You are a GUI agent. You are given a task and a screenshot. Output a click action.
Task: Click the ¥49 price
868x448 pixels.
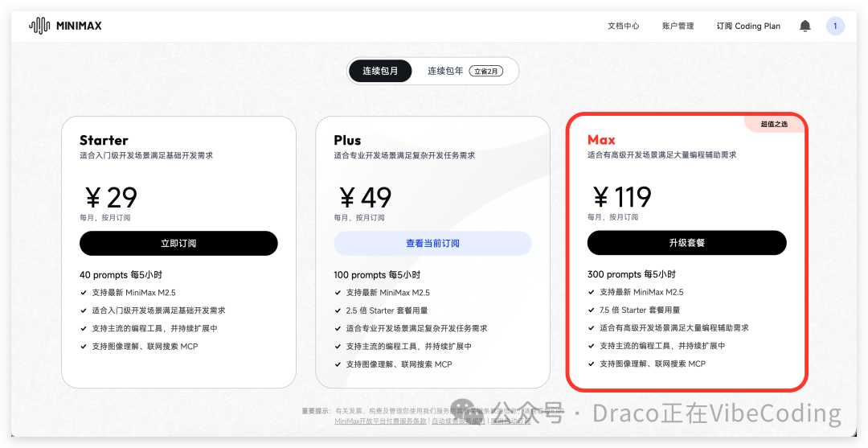(x=364, y=197)
